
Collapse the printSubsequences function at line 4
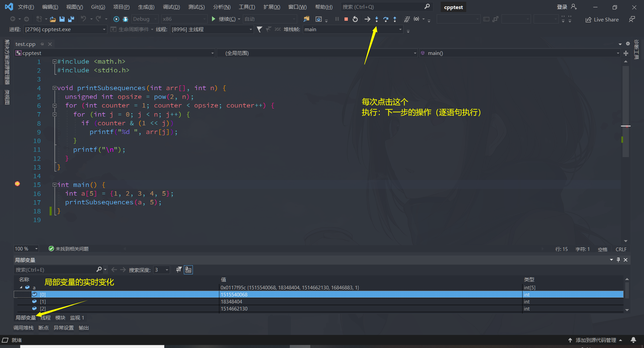pyautogui.click(x=54, y=88)
